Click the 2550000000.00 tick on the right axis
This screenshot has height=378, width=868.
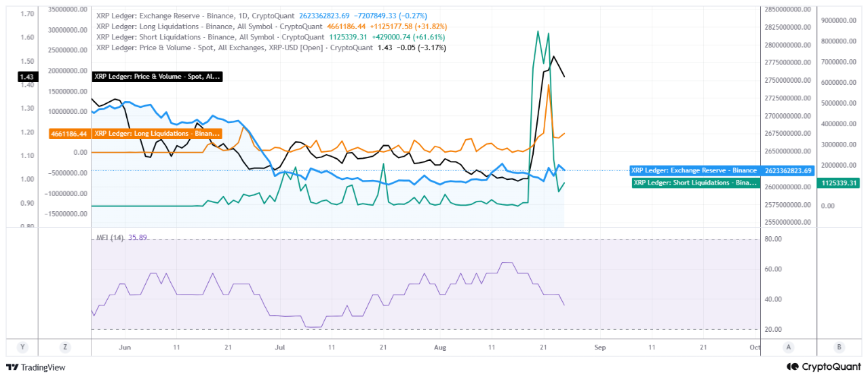tap(789, 222)
